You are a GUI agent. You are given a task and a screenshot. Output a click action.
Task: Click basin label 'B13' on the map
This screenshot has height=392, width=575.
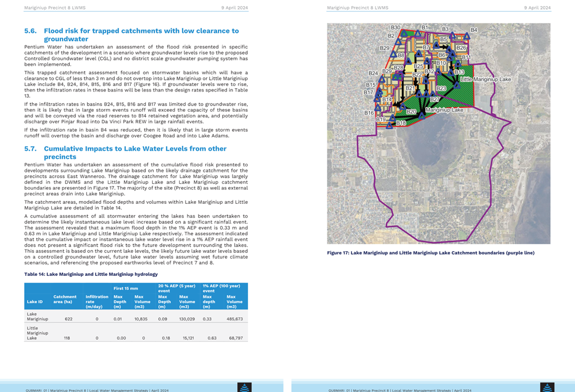point(459,72)
